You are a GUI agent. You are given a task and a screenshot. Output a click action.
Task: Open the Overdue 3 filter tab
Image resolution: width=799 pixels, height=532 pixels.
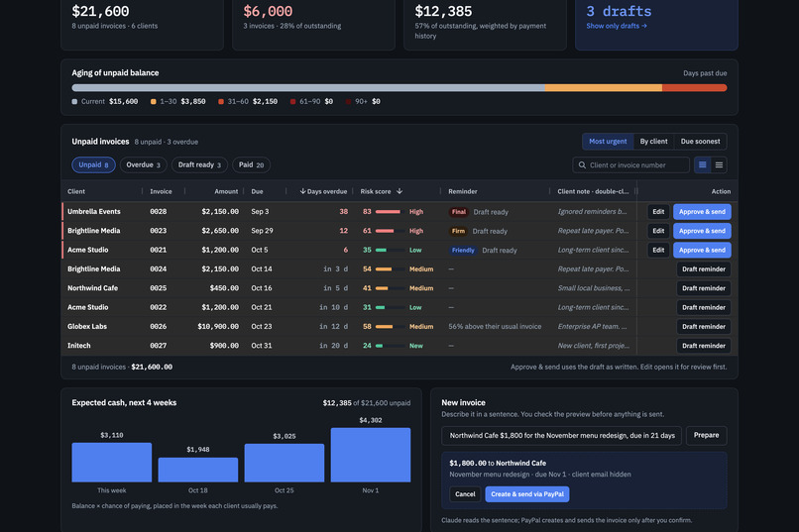[x=143, y=164]
